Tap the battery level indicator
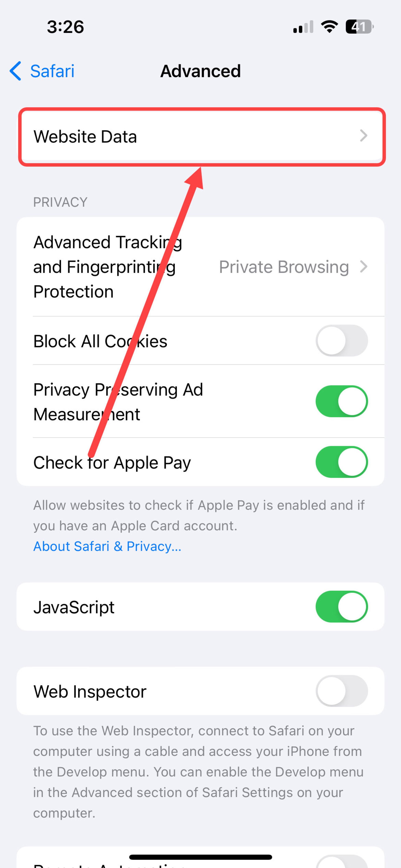This screenshot has width=401, height=868. point(360,26)
